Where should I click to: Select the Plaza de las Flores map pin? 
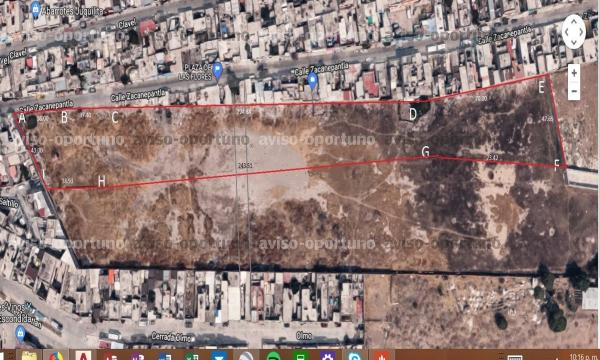point(218,70)
